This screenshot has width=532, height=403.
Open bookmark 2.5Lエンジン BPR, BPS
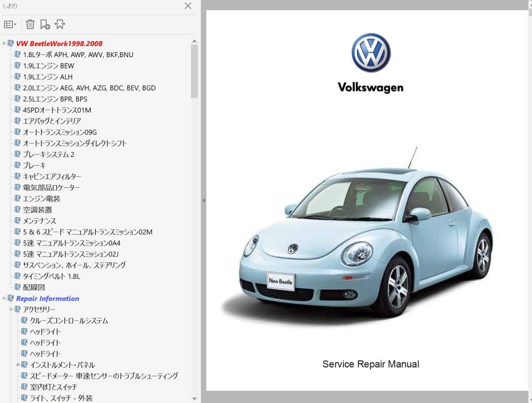point(55,99)
